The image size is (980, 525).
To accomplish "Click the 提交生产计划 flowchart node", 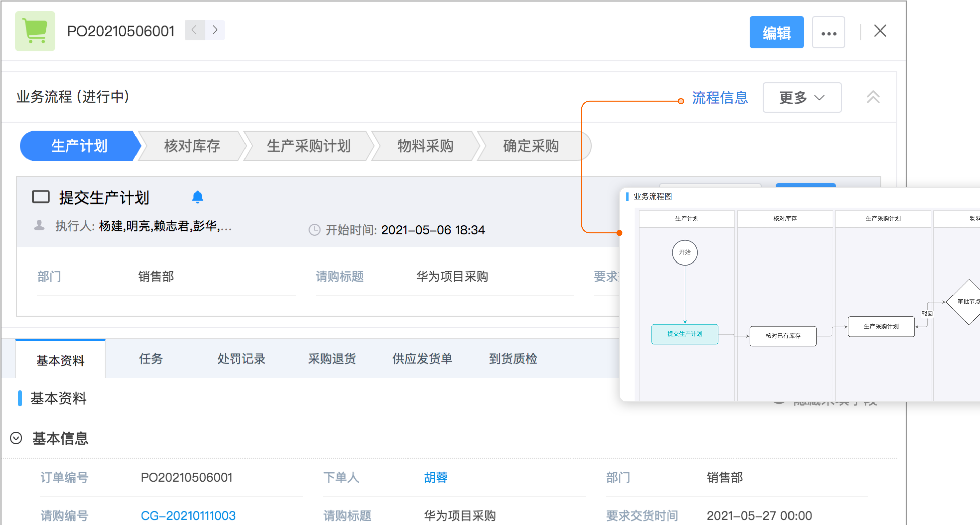I will click(685, 334).
